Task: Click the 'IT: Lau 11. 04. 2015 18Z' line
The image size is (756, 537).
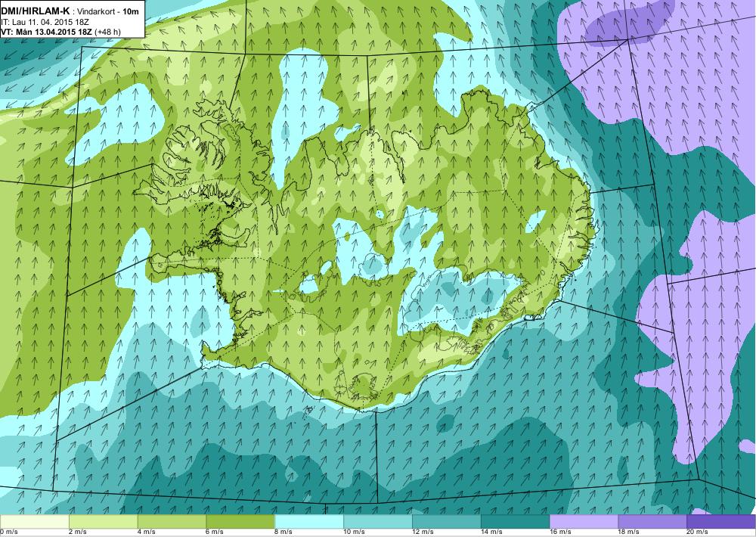Action: click(45, 22)
